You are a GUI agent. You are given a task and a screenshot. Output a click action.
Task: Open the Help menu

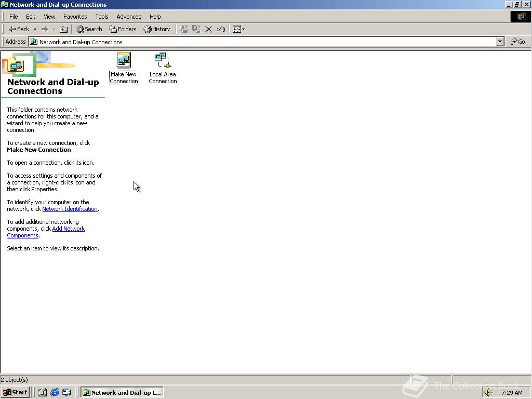coord(155,17)
